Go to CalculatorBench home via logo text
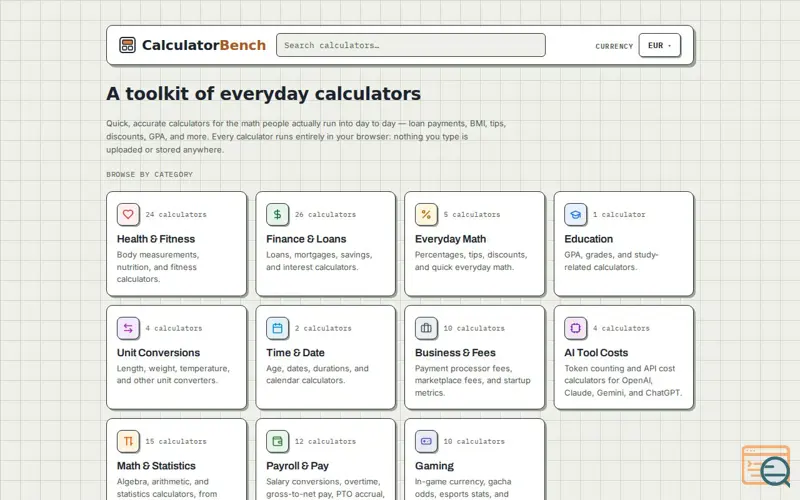The width and height of the screenshot is (800, 500). 204,45
